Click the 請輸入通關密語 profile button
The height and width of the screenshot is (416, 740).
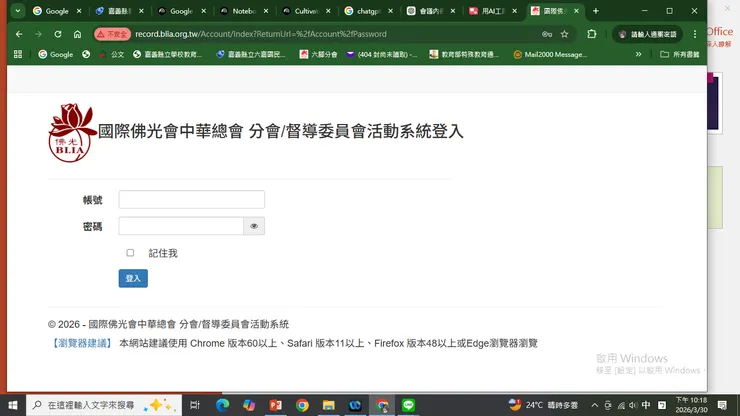point(648,34)
